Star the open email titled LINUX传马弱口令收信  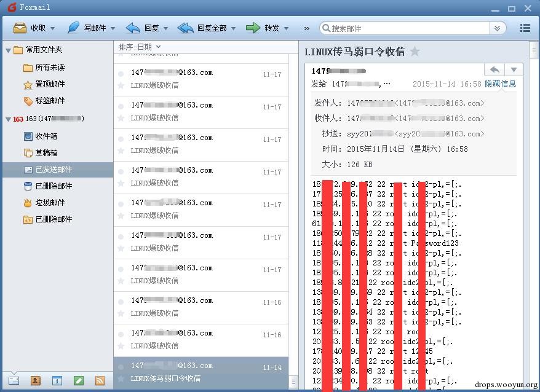point(415,52)
